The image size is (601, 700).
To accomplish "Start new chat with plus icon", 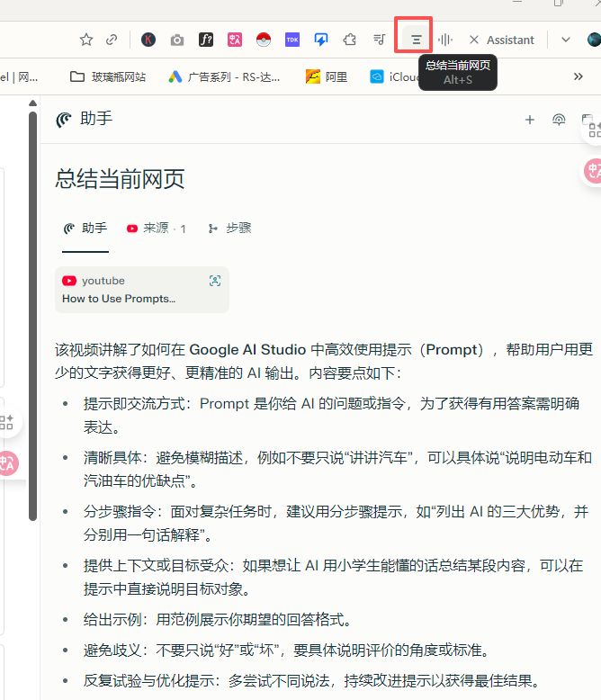I will click(530, 120).
